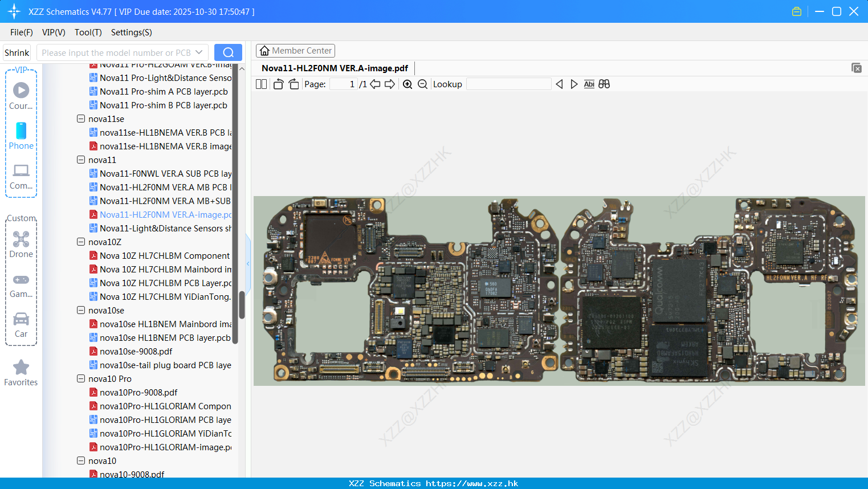Viewport: 868px width, 489px height.
Task: Select the Drone category
Action: coord(21,244)
